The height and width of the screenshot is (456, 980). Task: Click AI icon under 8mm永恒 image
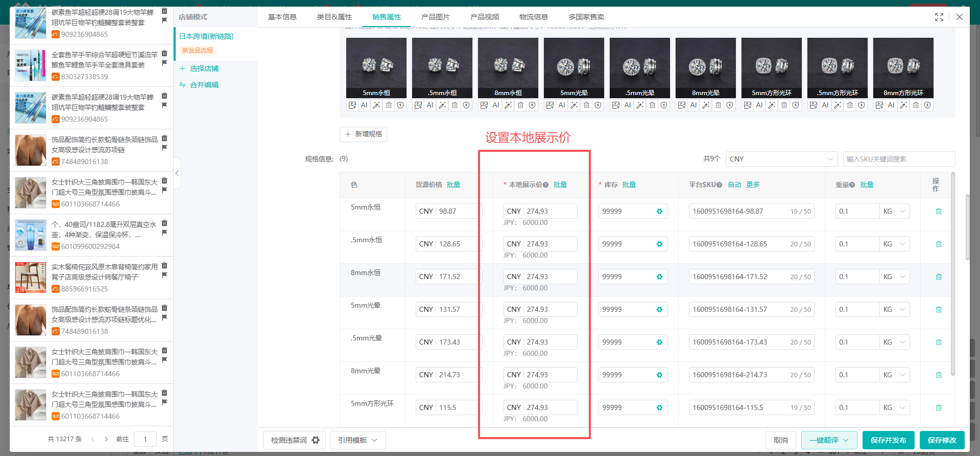click(x=496, y=105)
